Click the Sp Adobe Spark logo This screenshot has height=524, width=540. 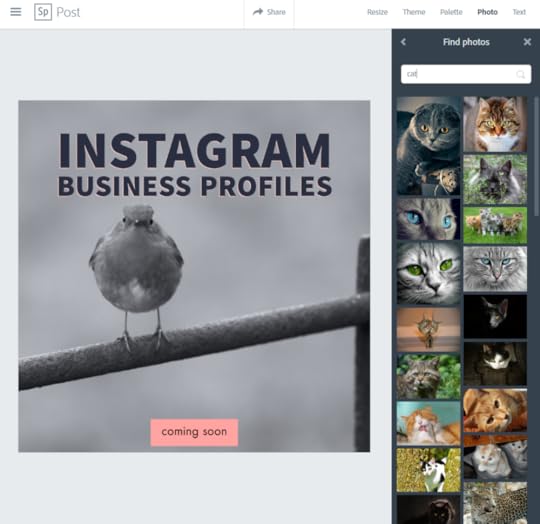click(x=43, y=12)
